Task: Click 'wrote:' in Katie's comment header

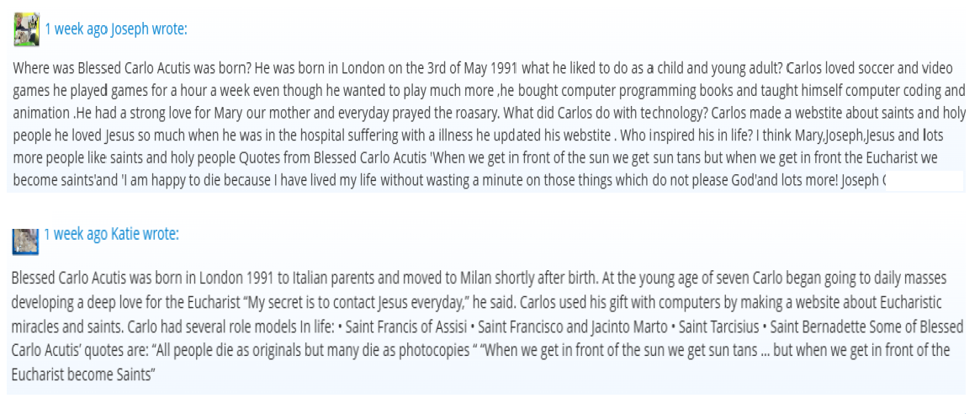Action: coord(162,235)
